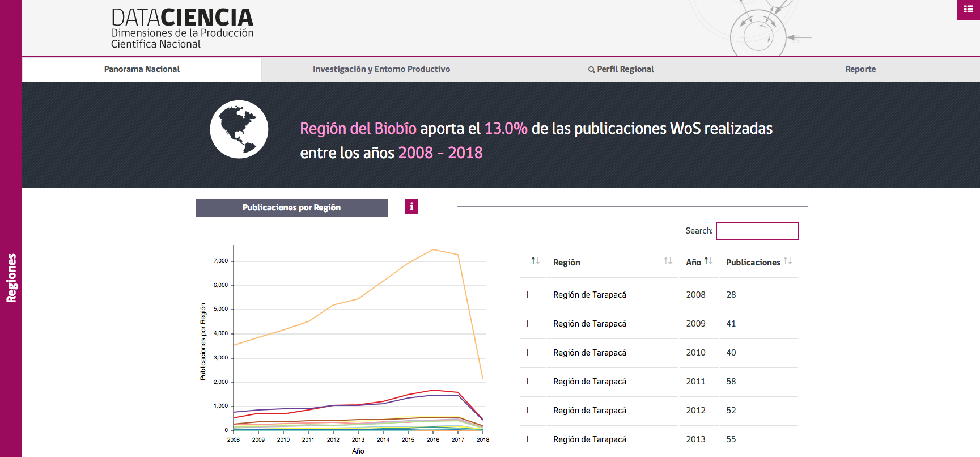
Task: Click the globe icon in the dark banner
Action: [x=239, y=129]
